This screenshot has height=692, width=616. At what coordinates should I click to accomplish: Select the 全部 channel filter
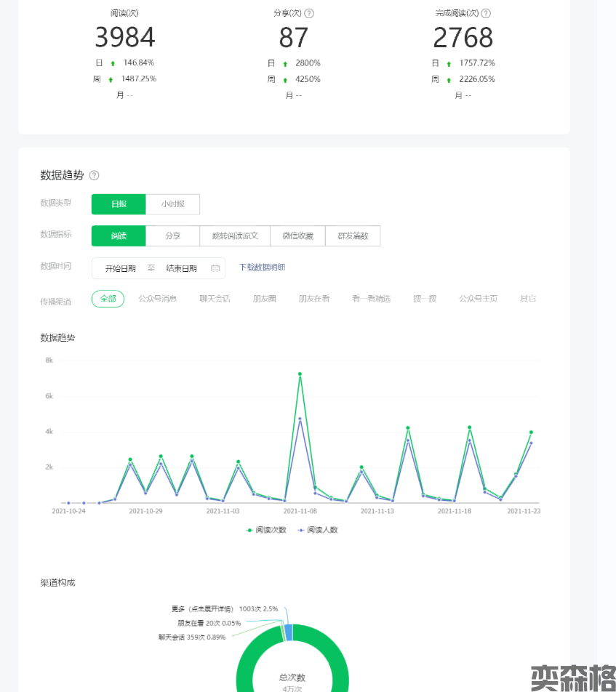coord(108,299)
